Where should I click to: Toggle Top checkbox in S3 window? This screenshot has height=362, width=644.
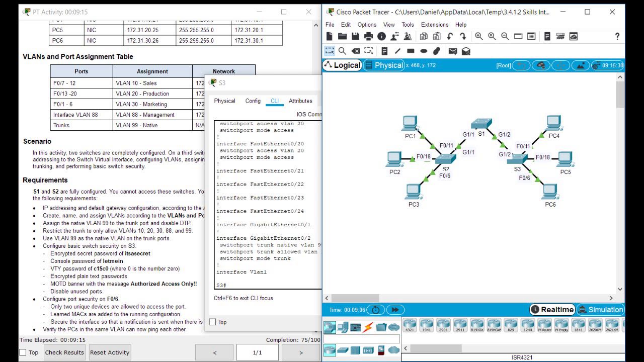coord(212,322)
